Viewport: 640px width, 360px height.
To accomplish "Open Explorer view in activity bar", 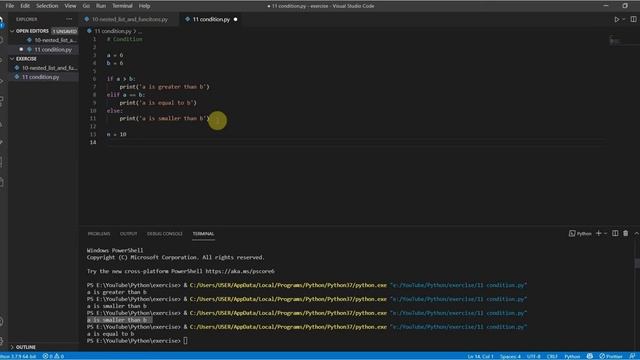I will coord(2,21).
